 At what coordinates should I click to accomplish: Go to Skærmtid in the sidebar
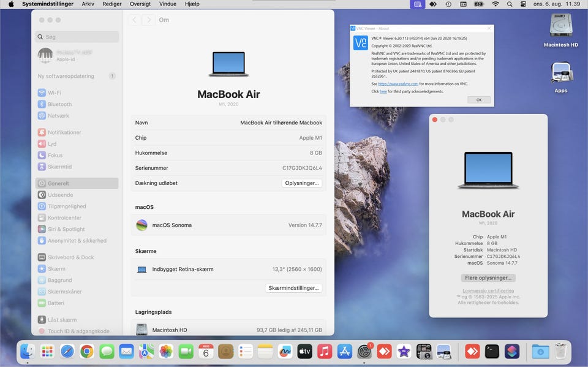coord(59,167)
